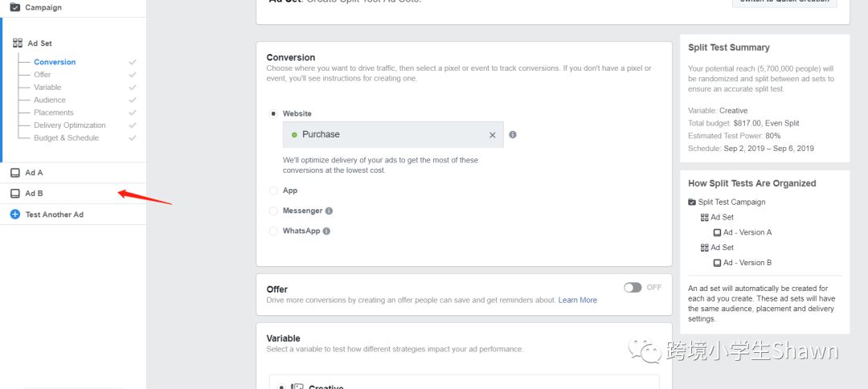Go to Audience section in sidebar
868x389 pixels.
[x=50, y=100]
